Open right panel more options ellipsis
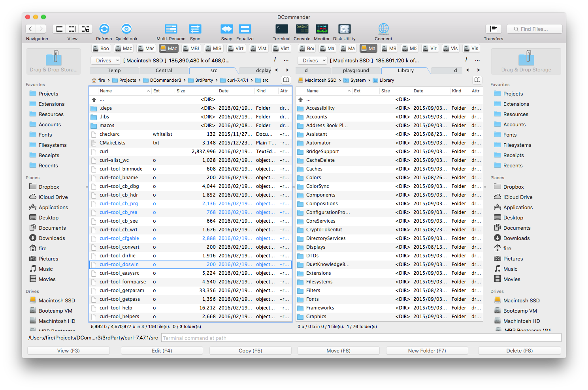 pos(477,60)
